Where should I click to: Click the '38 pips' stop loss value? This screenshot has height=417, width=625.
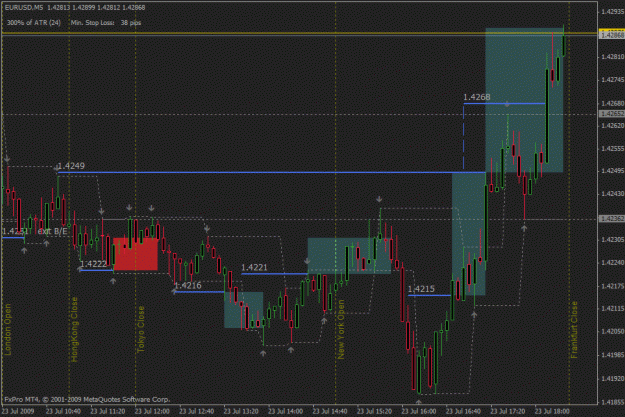click(x=131, y=23)
